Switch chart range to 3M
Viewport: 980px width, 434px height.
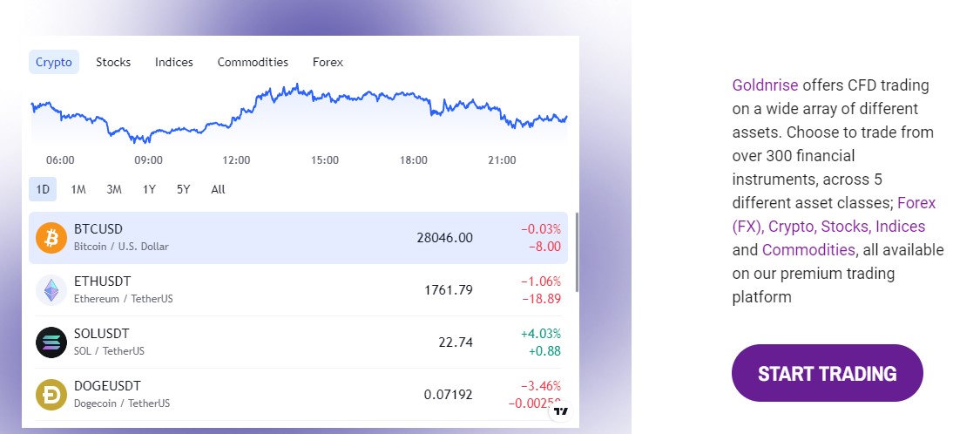pyautogui.click(x=114, y=189)
